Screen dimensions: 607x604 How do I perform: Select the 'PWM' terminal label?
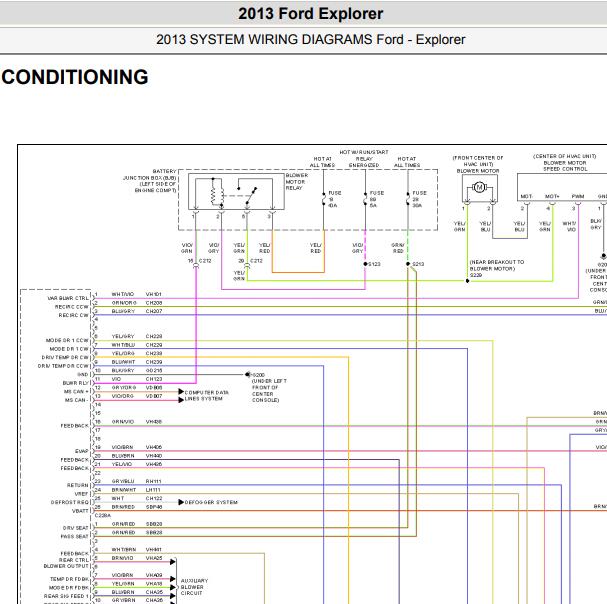coord(578,196)
